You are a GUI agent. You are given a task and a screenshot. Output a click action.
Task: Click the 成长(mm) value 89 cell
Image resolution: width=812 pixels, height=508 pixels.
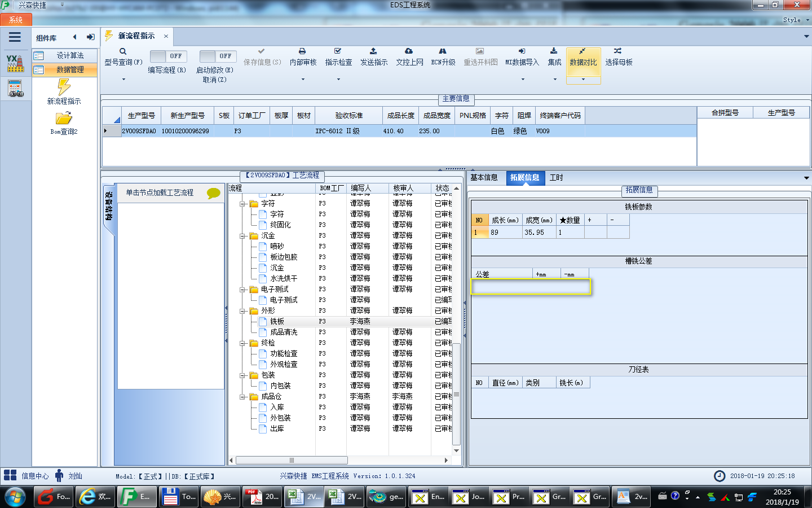(505, 232)
